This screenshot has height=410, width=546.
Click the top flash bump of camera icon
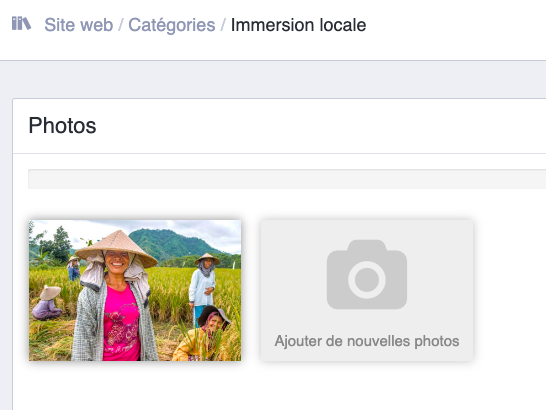coord(367,246)
